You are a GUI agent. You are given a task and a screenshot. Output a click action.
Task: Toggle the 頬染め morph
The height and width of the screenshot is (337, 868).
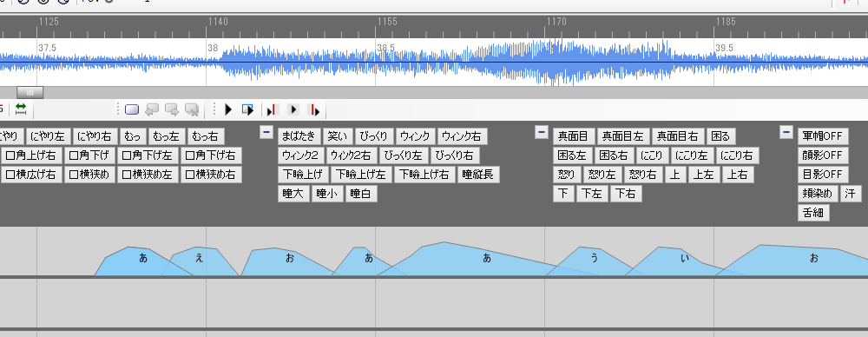pyautogui.click(x=817, y=194)
